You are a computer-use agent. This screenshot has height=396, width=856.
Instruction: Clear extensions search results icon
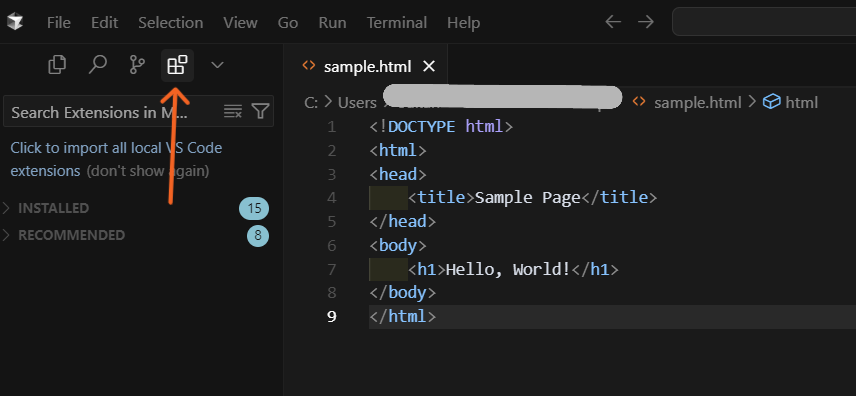[x=233, y=111]
